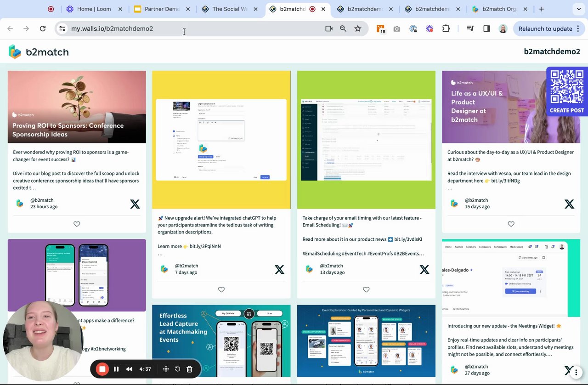Click the gray camera extension icon

[x=397, y=28]
